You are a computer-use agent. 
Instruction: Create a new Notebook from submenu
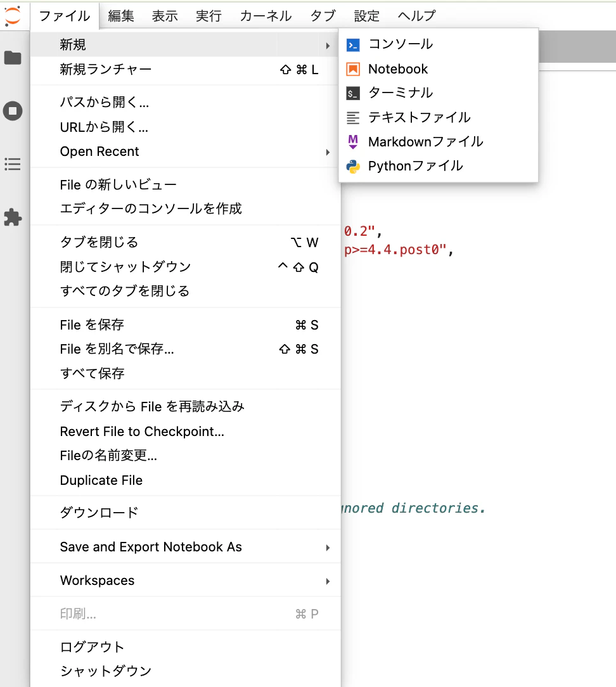tap(438, 69)
